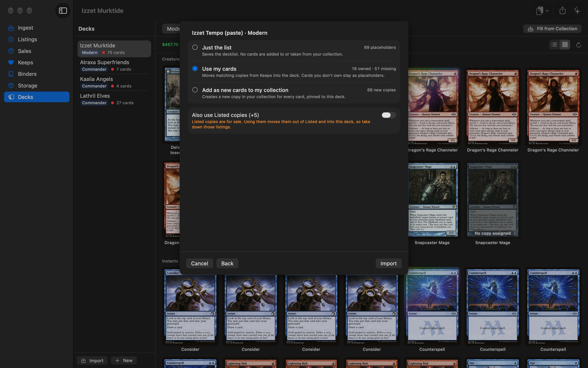Click the '27 cards' count for Lathril Elves
The width and height of the screenshot is (588, 368).
pyautogui.click(x=125, y=103)
